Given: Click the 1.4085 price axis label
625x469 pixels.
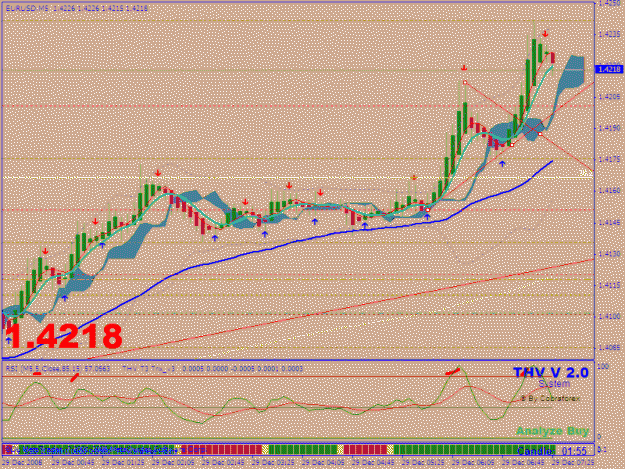Looking at the screenshot, I should click(609, 348).
